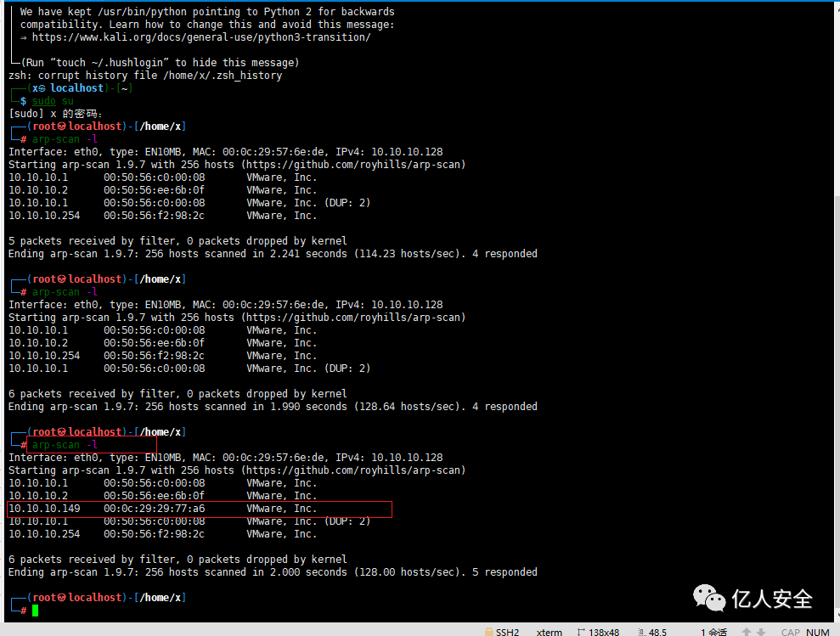Click the SSH2 lock icon in status bar

click(488, 632)
